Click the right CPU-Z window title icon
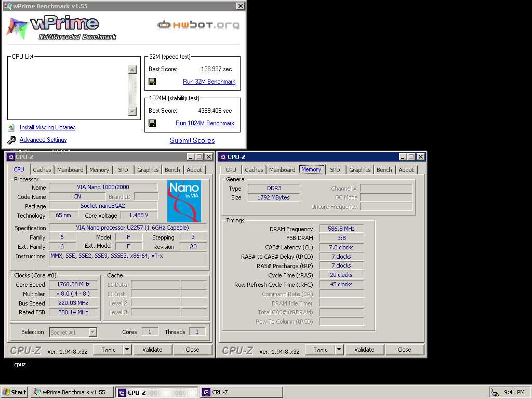The image size is (532, 399). point(223,157)
